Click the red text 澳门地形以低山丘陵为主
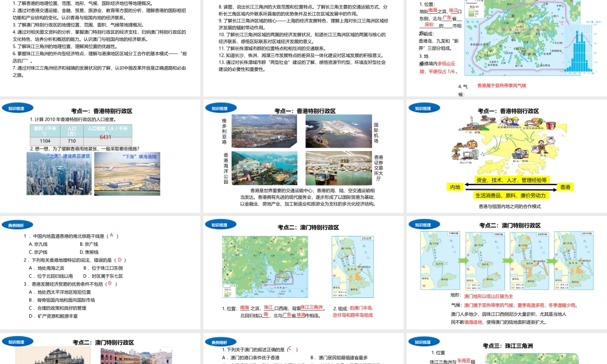The width and height of the screenshot is (607, 364). [488, 296]
